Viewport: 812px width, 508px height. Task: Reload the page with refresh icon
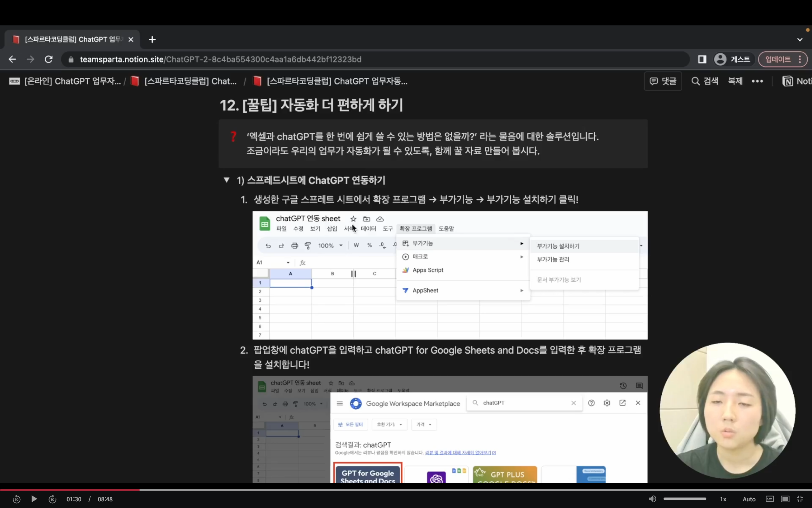pos(49,59)
